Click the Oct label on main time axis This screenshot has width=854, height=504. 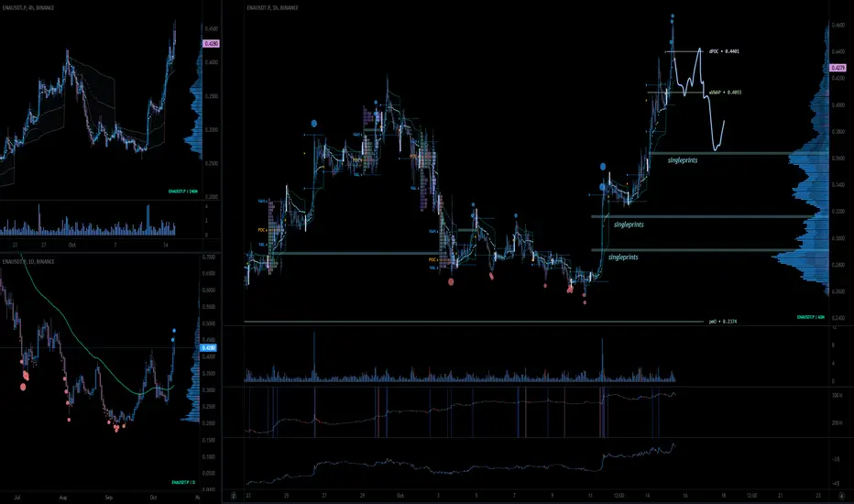pyautogui.click(x=400, y=496)
